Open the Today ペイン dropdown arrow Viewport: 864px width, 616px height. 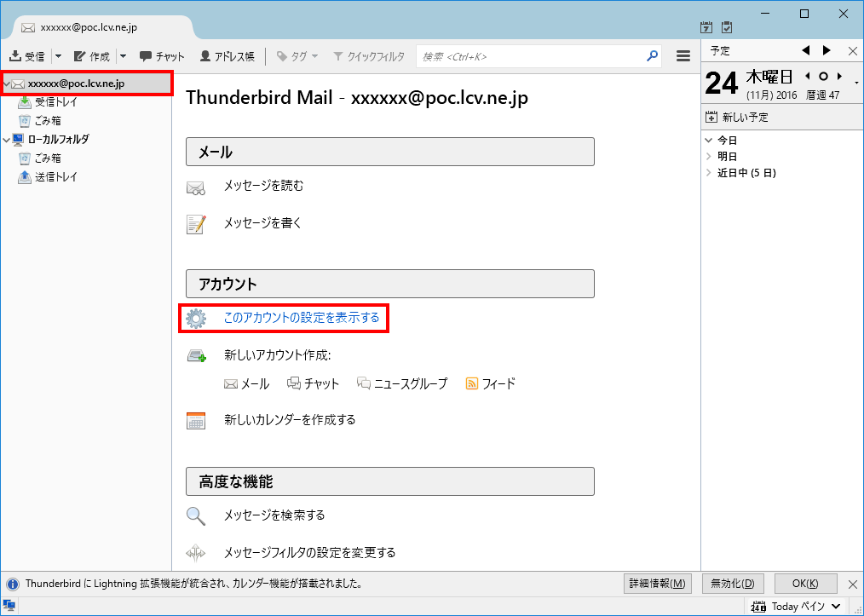pyautogui.click(x=836, y=607)
